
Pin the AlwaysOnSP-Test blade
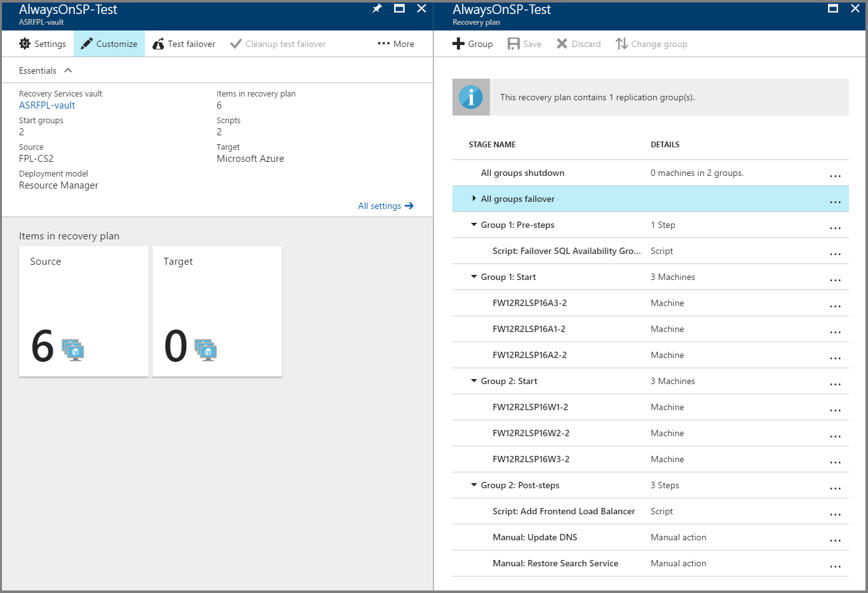click(377, 8)
